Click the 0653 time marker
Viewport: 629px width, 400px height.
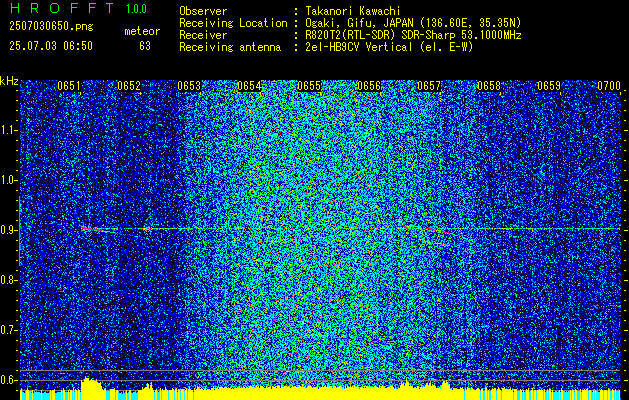pos(189,86)
